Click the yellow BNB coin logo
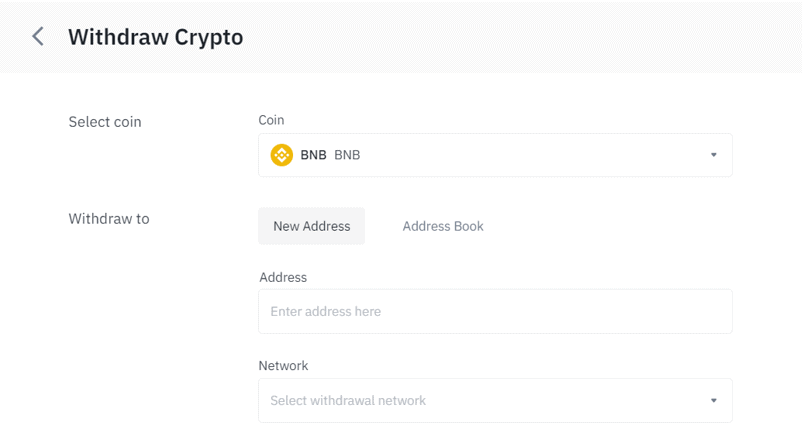Screen dimensions: 802x448 (x=281, y=155)
